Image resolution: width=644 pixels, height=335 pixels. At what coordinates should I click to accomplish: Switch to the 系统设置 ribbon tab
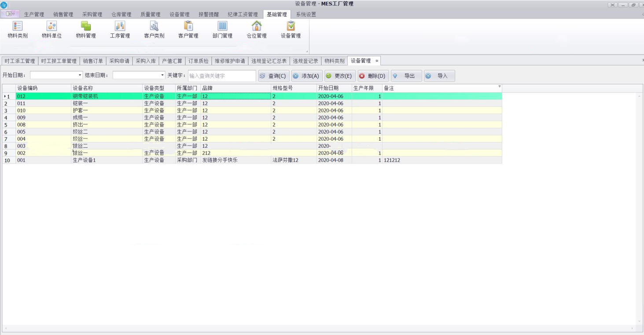[306, 15]
